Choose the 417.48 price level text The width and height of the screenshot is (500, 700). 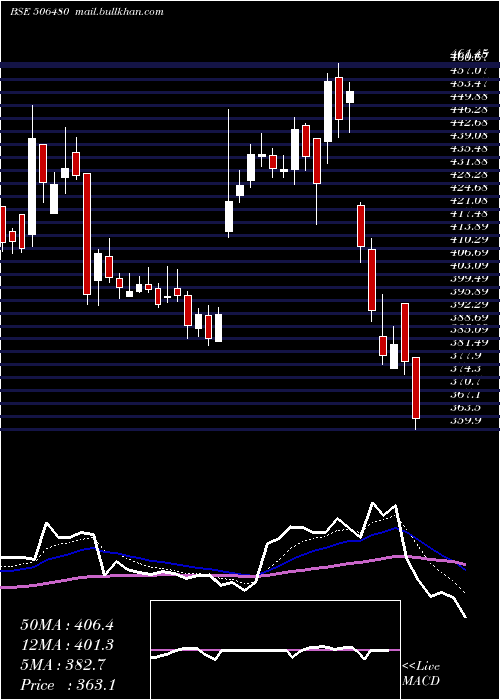click(468, 213)
